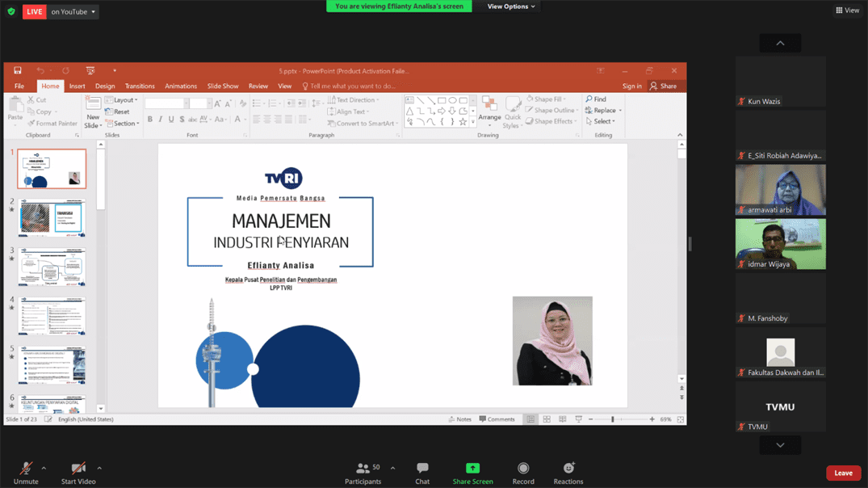This screenshot has width=868, height=488.
Task: Open the Shape Fill dropdown
Action: 547,99
